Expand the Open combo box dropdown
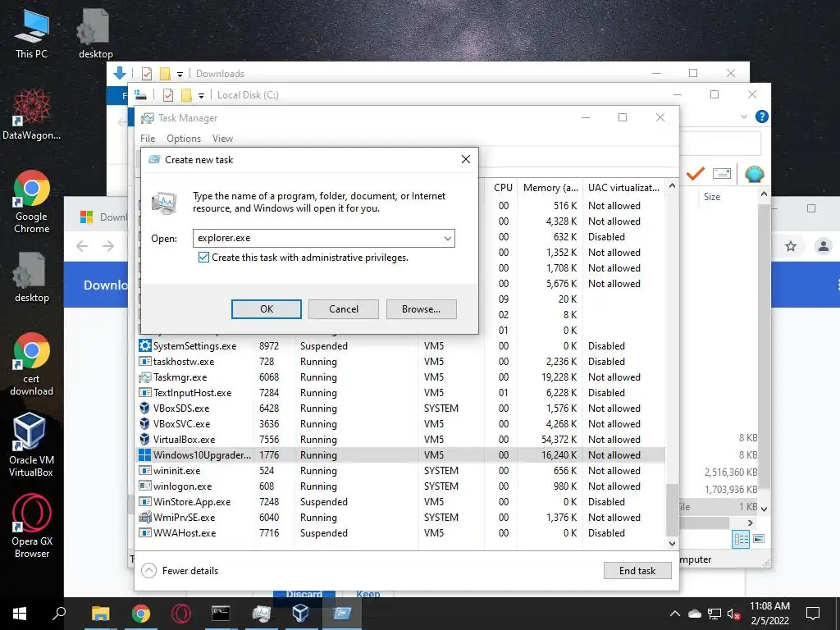This screenshot has width=840, height=630. tap(448, 239)
